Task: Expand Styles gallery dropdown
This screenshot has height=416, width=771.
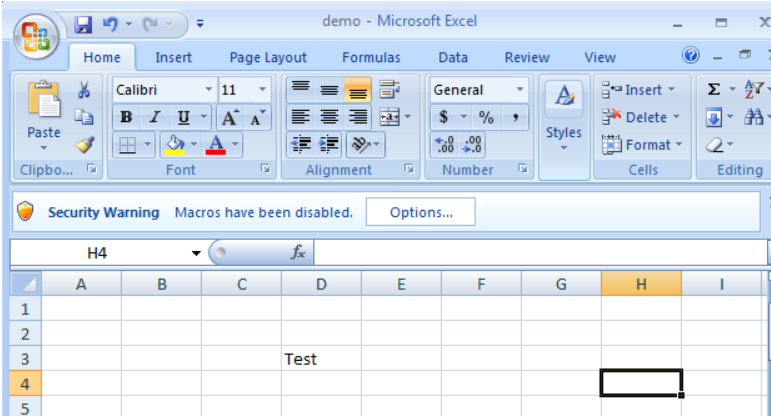Action: click(x=563, y=148)
